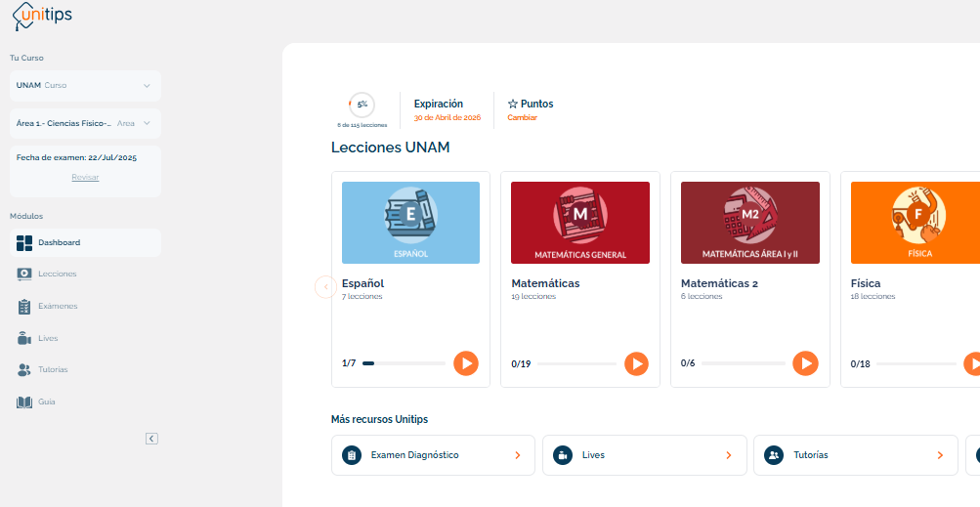Image resolution: width=980 pixels, height=507 pixels.
Task: Open Tutorías in the sidebar modules
Action: (x=86, y=369)
